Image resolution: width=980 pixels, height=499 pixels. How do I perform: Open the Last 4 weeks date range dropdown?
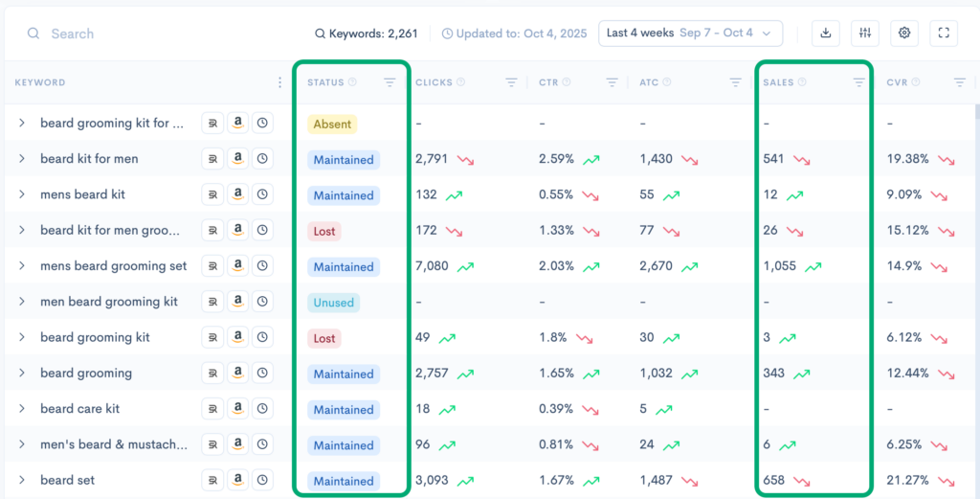pos(690,33)
